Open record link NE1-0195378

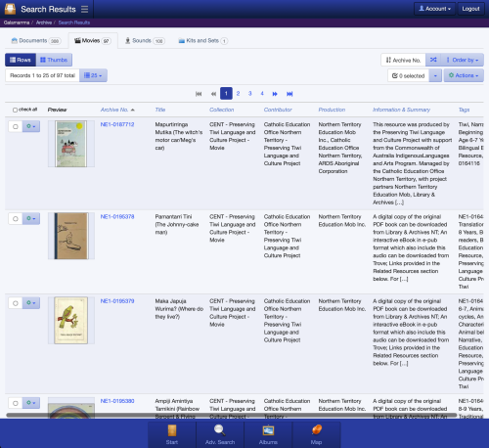click(117, 217)
